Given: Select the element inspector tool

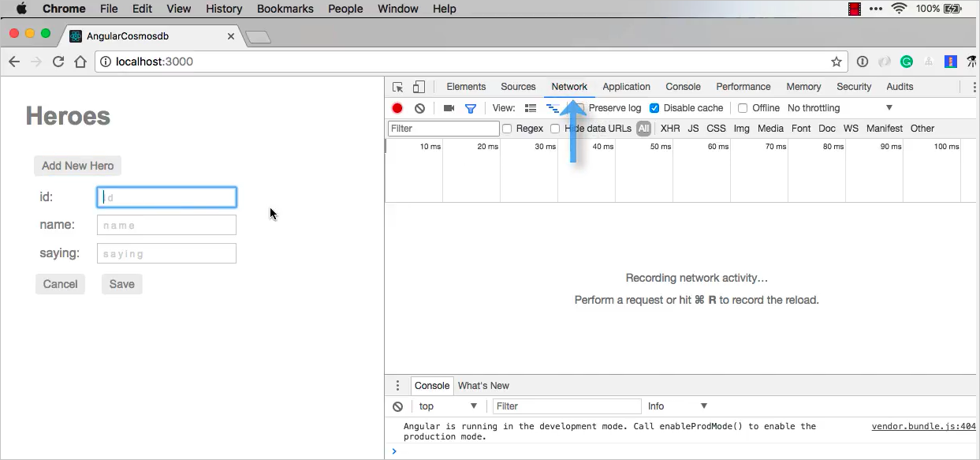Looking at the screenshot, I should tap(396, 86).
